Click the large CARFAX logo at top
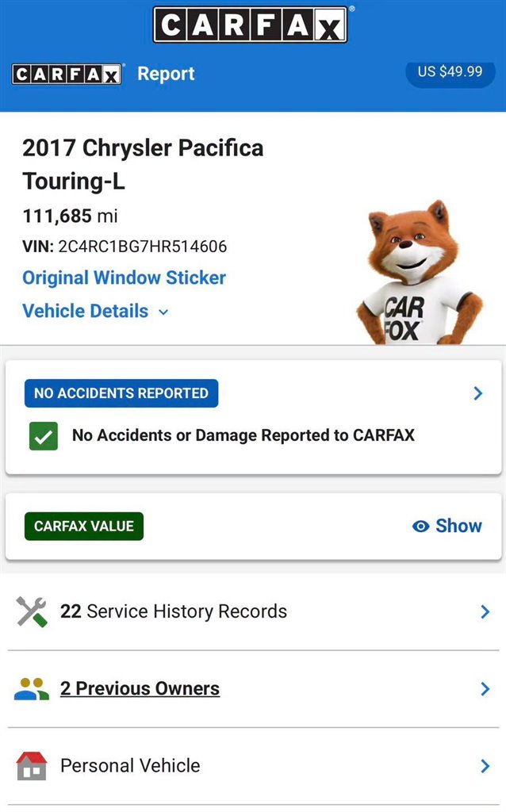Screen dimensions: 506x812 coord(250,25)
